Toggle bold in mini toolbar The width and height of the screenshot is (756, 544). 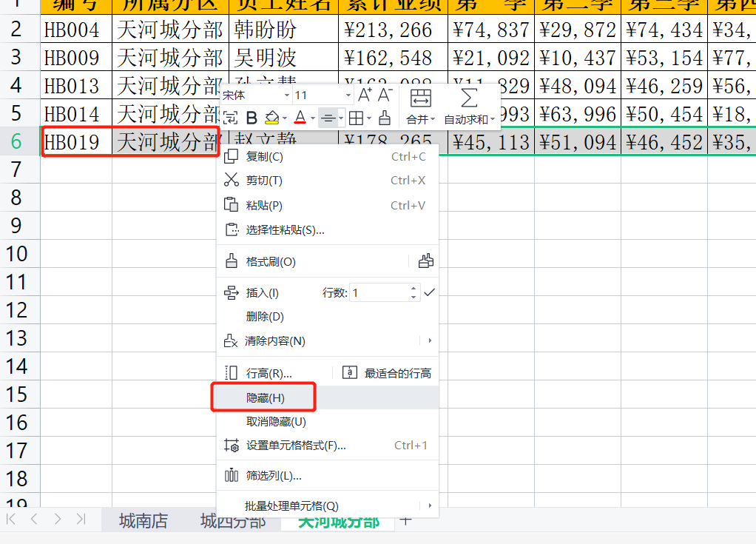252,118
